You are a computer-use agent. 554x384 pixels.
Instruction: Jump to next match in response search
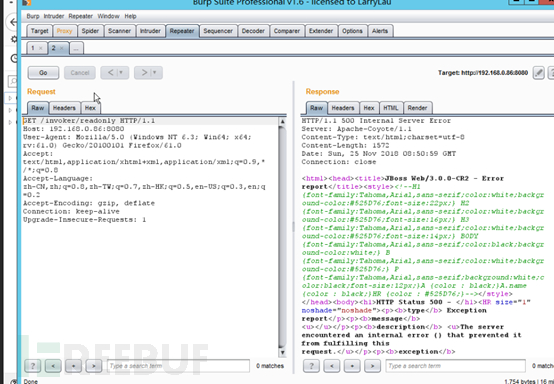(x=372, y=366)
